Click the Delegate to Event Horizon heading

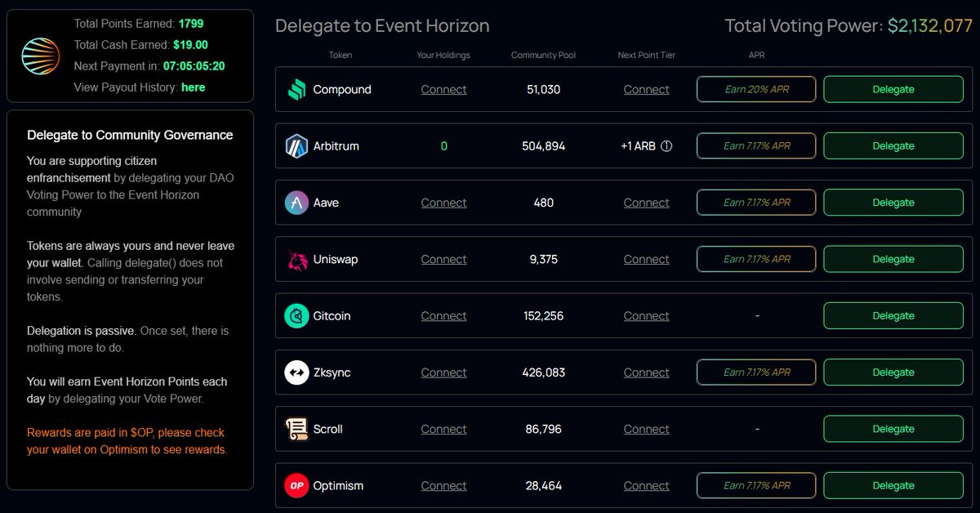(x=382, y=26)
